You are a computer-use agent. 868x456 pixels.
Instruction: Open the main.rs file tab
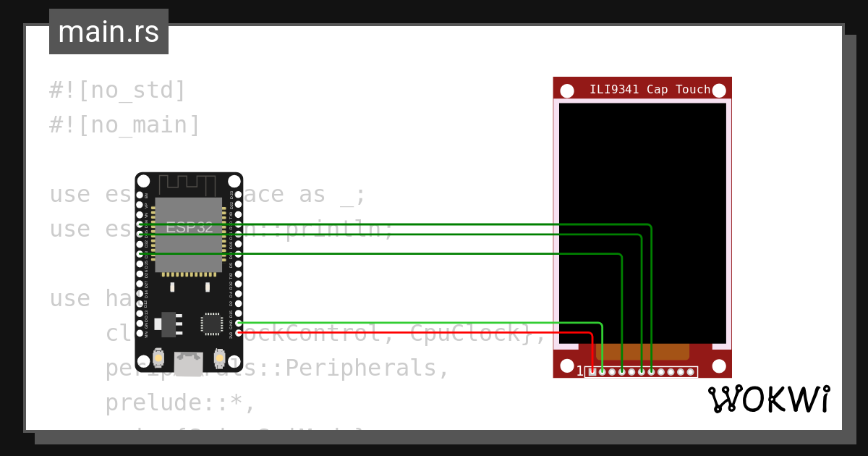(x=109, y=32)
